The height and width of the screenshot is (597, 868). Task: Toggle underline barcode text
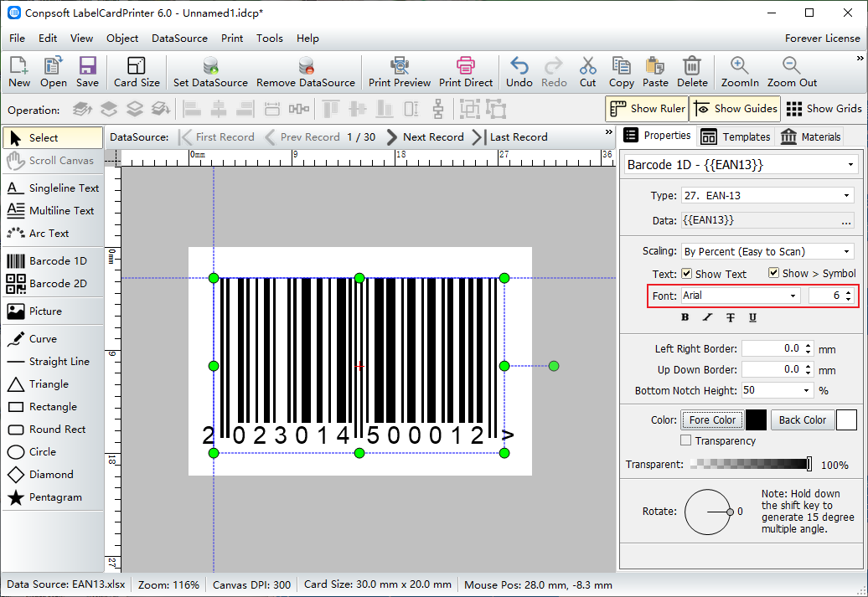753,317
